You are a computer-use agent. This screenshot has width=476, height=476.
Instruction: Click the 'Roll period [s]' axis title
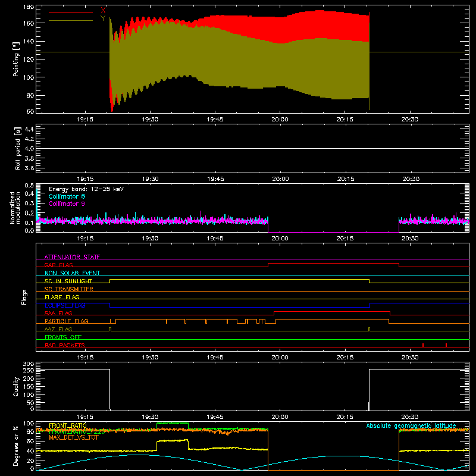point(17,148)
